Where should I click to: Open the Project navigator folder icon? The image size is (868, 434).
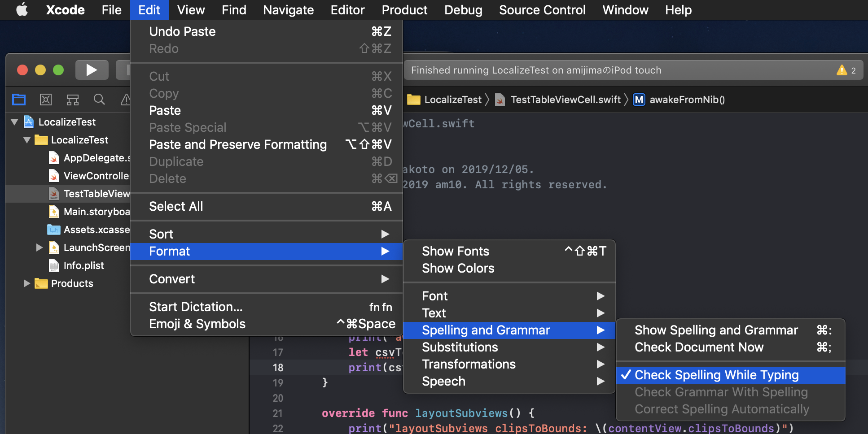coord(19,100)
